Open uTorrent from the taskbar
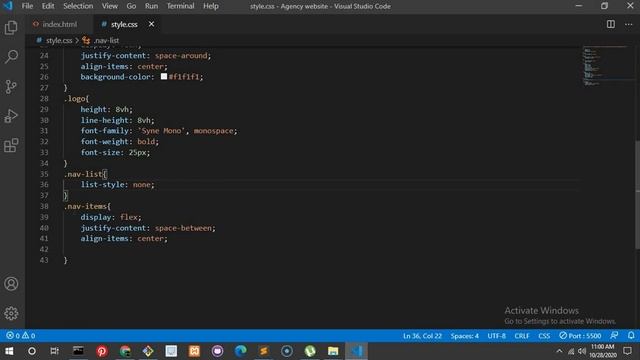Screen dimensions: 640x360 click(310, 351)
